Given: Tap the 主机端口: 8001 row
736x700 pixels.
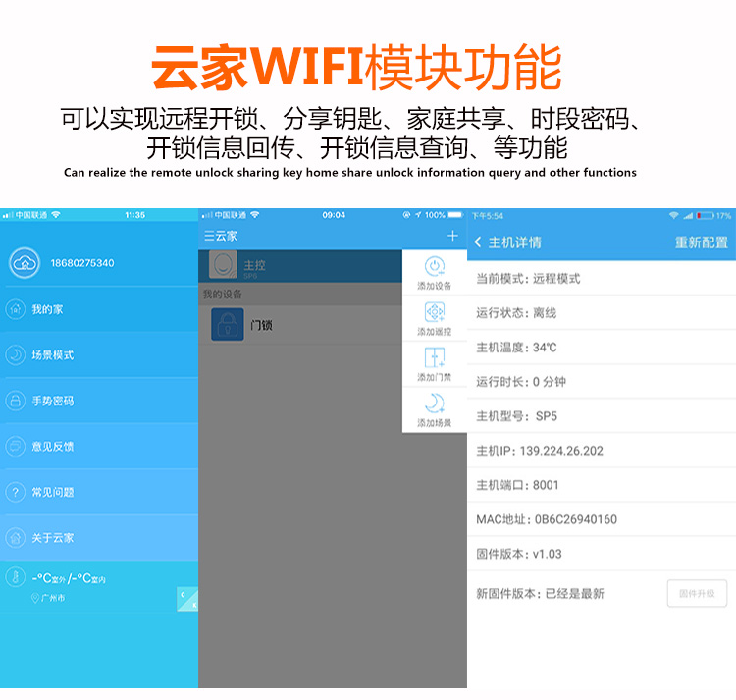Looking at the screenshot, I should [602, 485].
